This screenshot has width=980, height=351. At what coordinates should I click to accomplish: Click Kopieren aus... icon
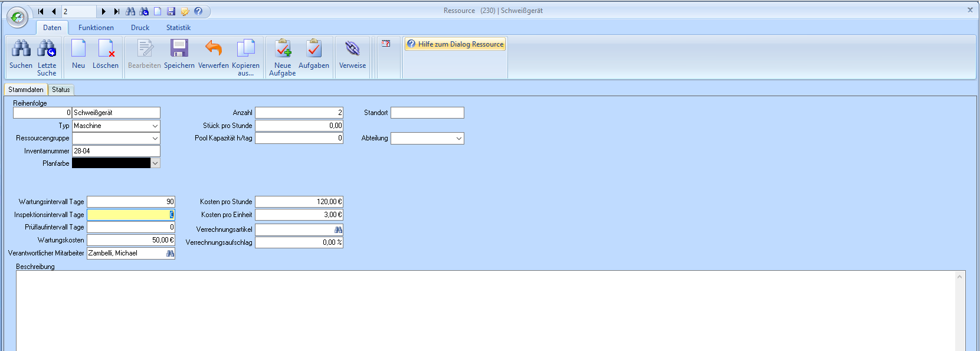click(x=245, y=49)
